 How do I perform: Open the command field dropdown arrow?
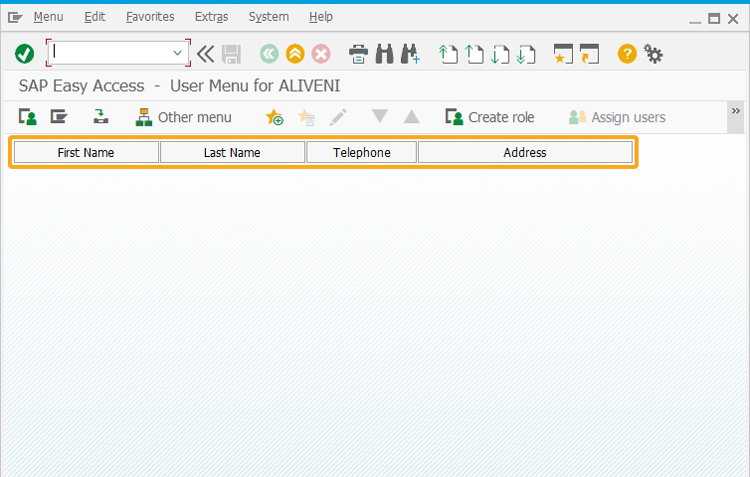coord(177,53)
